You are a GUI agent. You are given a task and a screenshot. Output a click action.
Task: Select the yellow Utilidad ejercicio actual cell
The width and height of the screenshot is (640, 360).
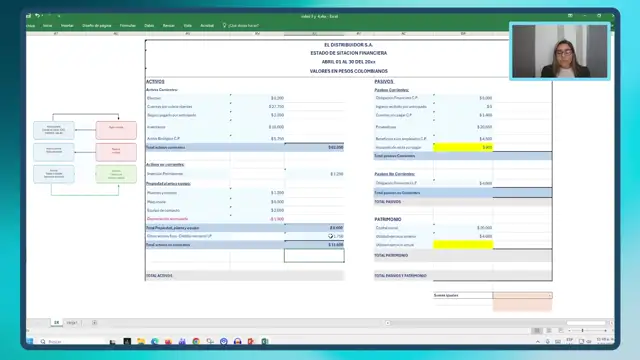(463, 245)
